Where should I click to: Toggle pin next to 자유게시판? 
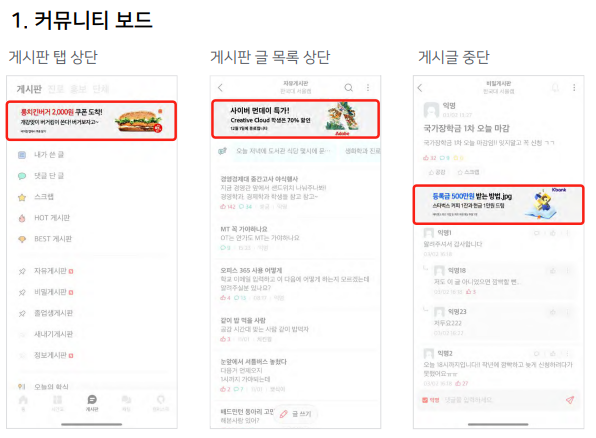[x=22, y=271]
